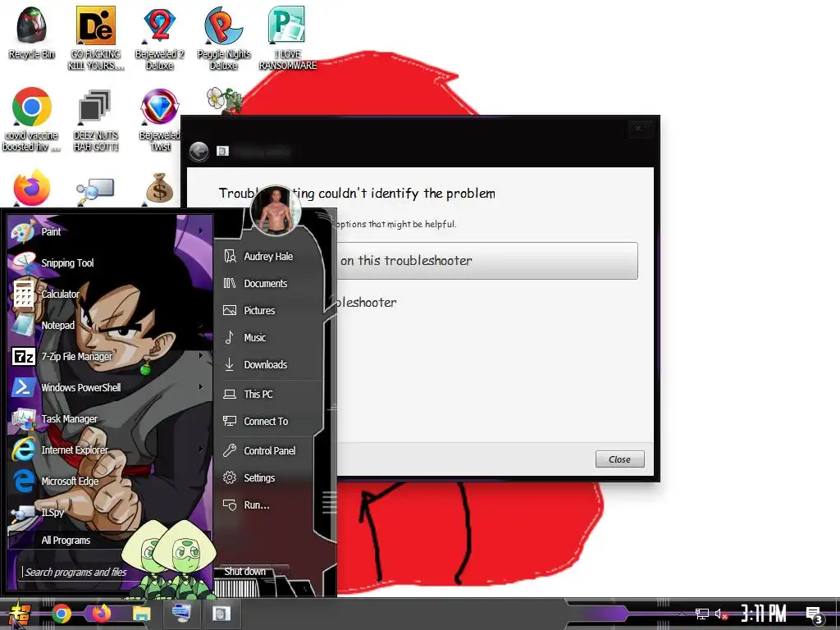Open Snipping Tool in the Start menu
This screenshot has height=630, width=840.
pos(110,263)
